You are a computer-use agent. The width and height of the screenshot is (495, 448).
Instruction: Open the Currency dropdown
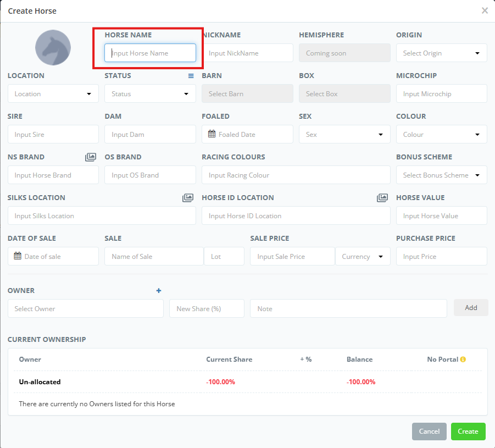pyautogui.click(x=363, y=257)
